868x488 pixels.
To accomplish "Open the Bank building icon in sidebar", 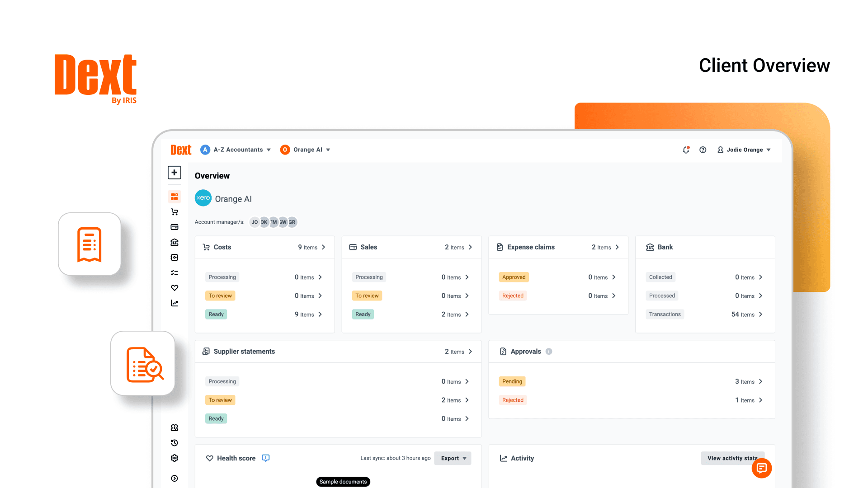I will pos(175,243).
